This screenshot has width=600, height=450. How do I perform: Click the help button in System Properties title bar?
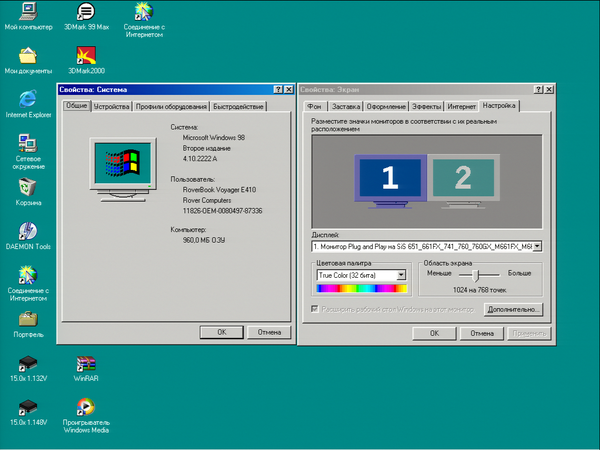point(278,90)
